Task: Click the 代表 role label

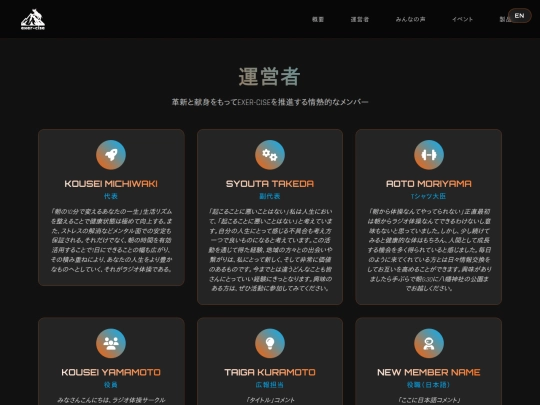Action: pos(111,196)
